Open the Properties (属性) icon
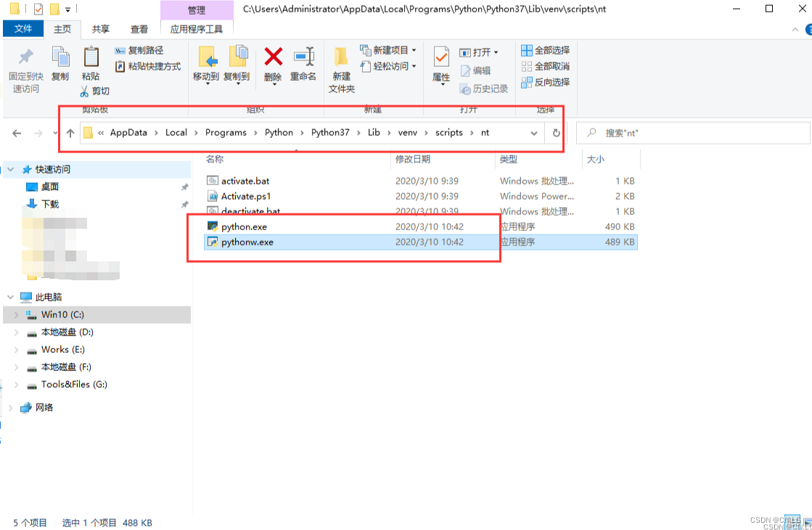The height and width of the screenshot is (530, 812). tap(440, 62)
